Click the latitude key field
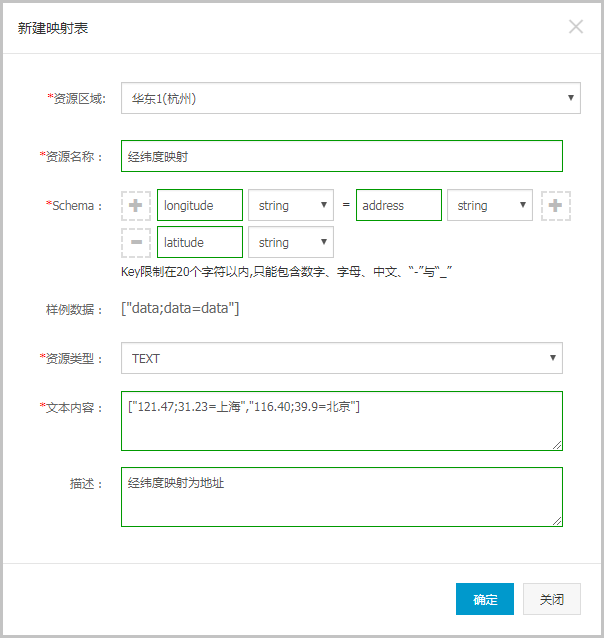This screenshot has height=638, width=604. pos(200,242)
